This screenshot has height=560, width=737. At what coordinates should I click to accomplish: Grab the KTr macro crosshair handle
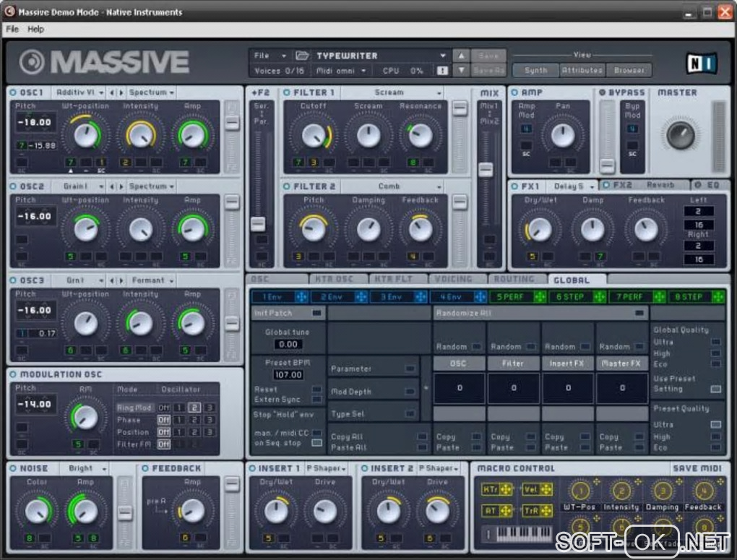pos(506,489)
